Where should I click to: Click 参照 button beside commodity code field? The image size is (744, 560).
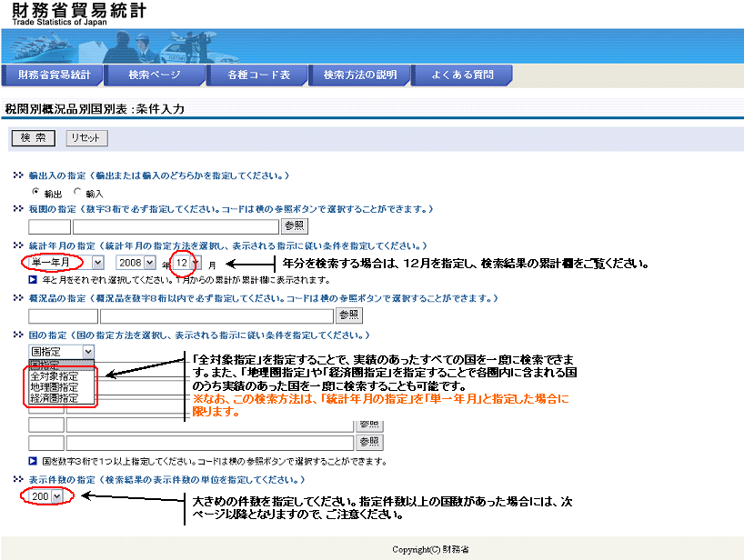click(x=348, y=315)
